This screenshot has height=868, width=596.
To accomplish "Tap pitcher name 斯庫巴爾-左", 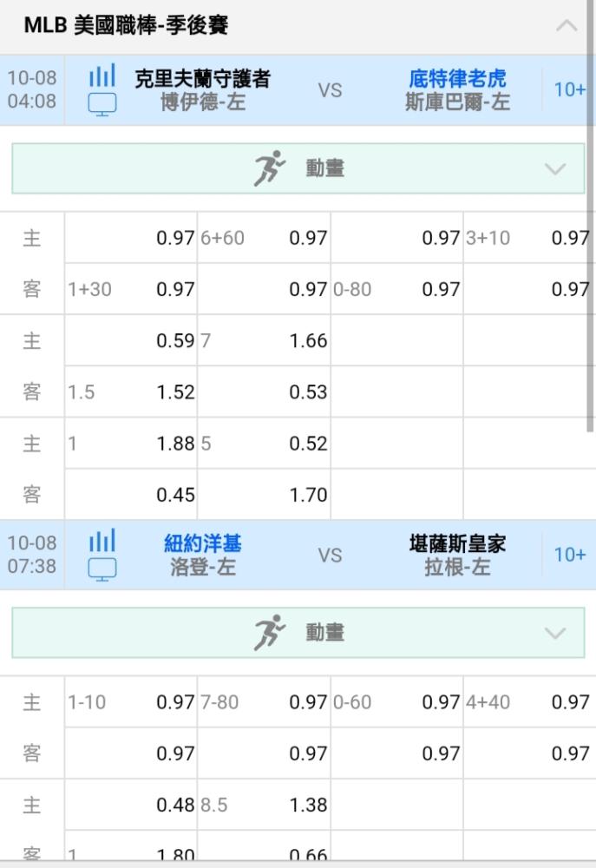I will click(457, 102).
